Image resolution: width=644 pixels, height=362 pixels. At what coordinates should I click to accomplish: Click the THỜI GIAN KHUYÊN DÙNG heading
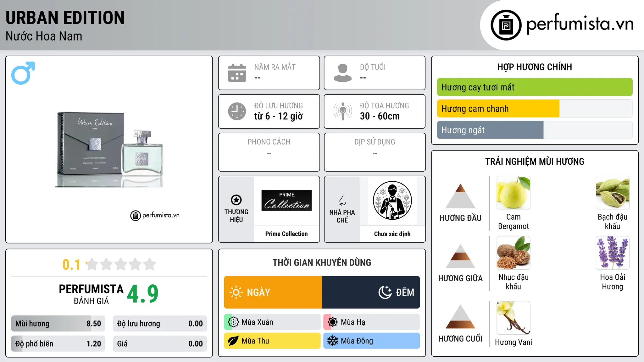point(322,262)
